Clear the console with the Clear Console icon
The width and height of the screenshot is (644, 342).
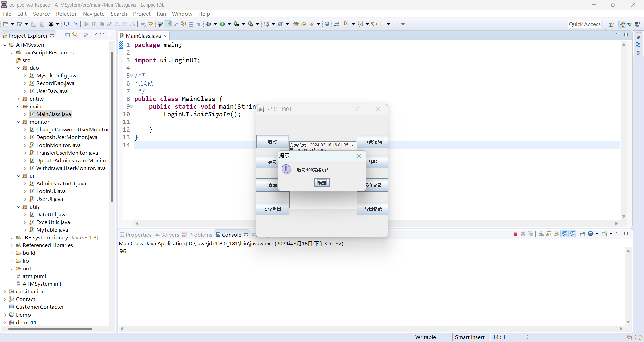coord(541,234)
